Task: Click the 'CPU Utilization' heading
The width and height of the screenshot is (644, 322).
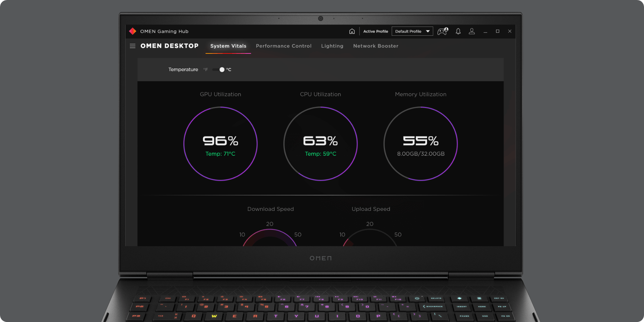Action: [x=321, y=94]
